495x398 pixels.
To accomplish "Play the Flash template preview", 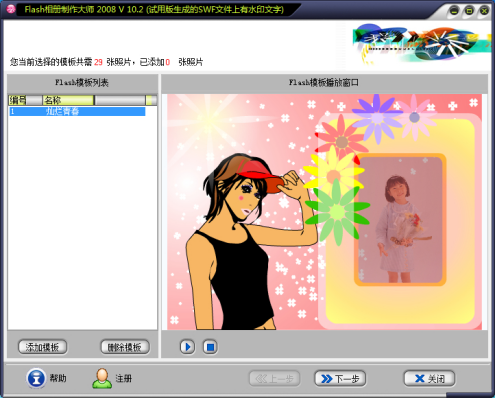I will (x=187, y=347).
